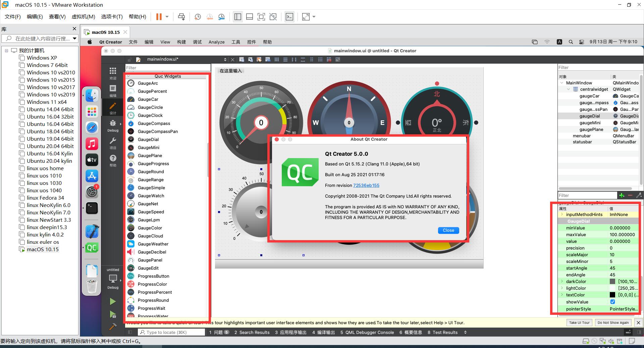644x348 pixels.
Task: Toggle VMware library sidebar view
Action: click(x=238, y=17)
